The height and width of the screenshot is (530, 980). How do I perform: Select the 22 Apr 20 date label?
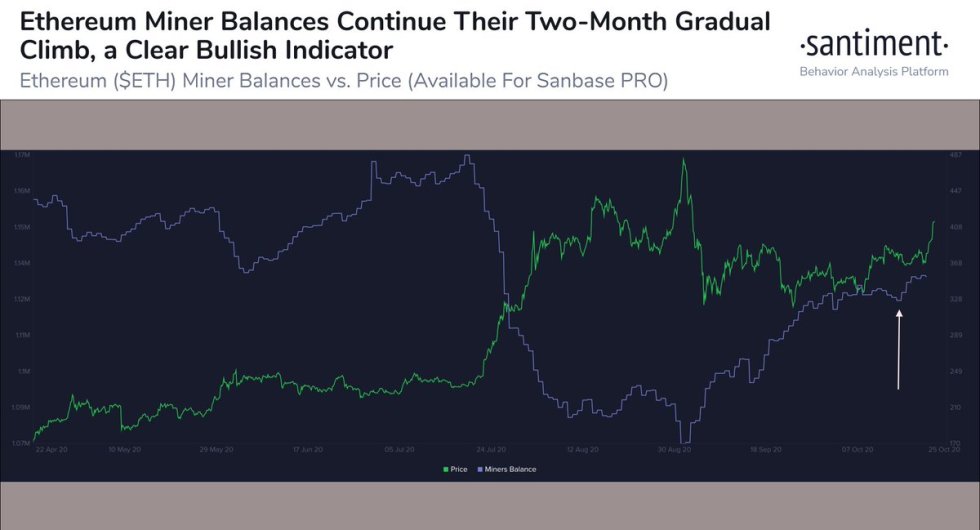[51, 450]
